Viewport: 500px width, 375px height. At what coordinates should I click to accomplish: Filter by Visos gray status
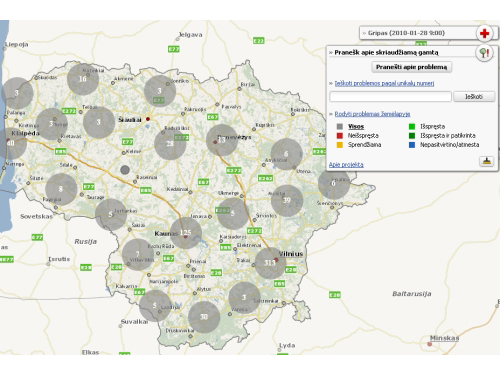[x=356, y=127]
